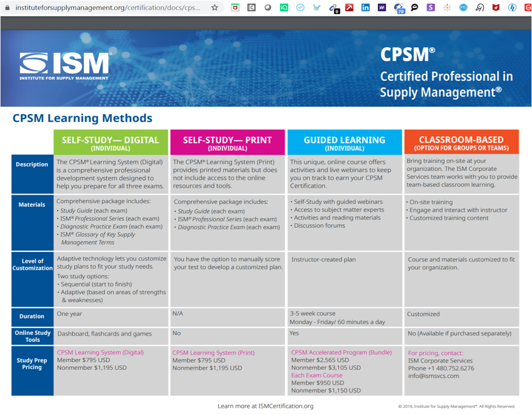Select the Level of Customization row label
The height and width of the screenshot is (415, 532).
click(32, 279)
